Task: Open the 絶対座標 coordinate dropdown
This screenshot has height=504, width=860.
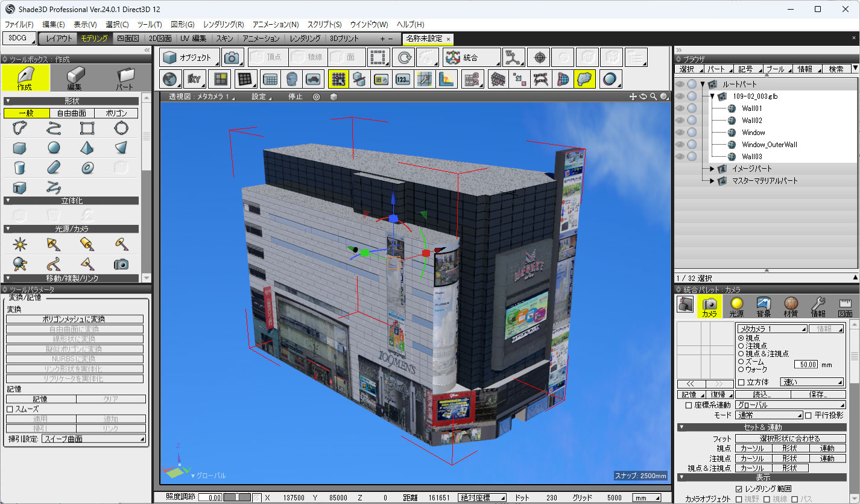Action: pos(482,498)
